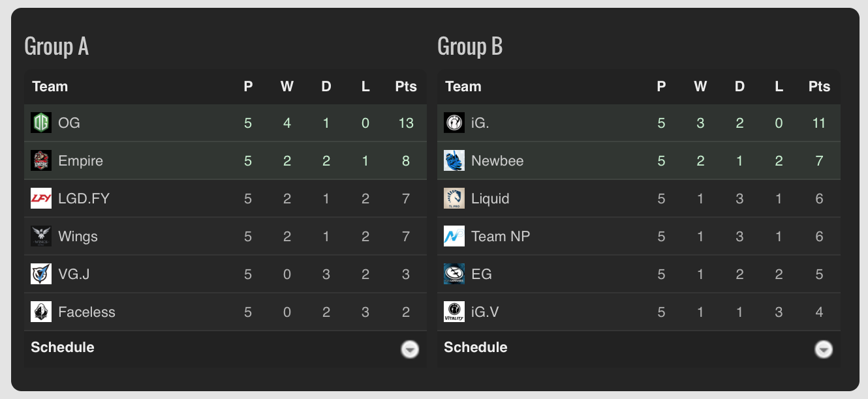Click the iG.V Vitality logo
The height and width of the screenshot is (399, 868).
454,312
